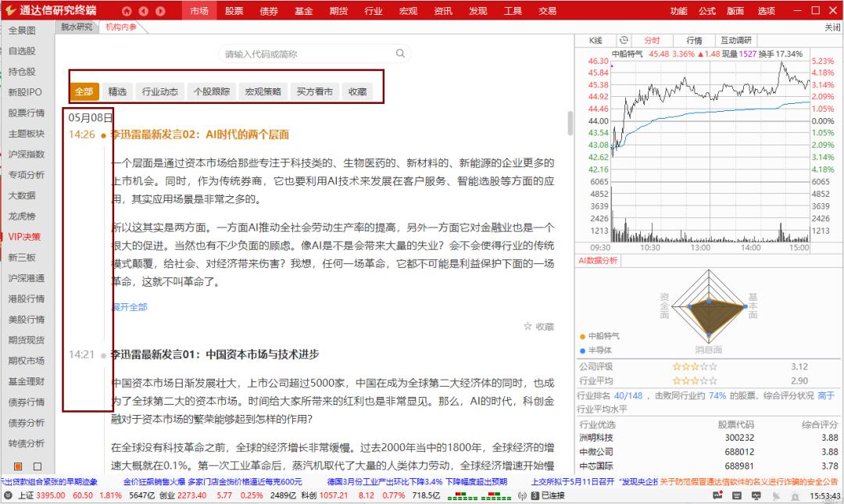This screenshot has height=504, width=844.
Task: Expand the article with 展开全部
Action: [130, 308]
